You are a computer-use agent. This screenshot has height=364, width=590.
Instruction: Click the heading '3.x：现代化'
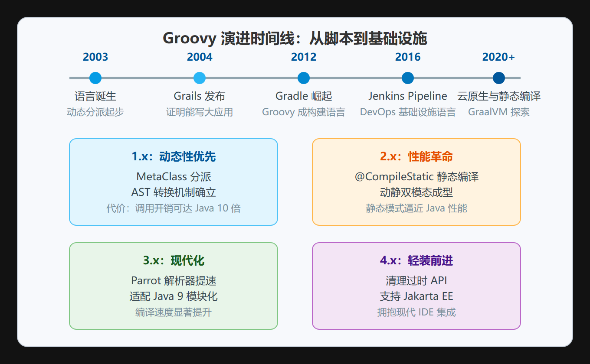174,261
